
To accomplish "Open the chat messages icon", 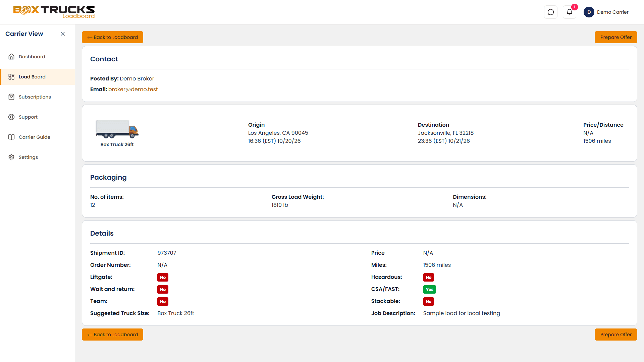I will [x=550, y=12].
